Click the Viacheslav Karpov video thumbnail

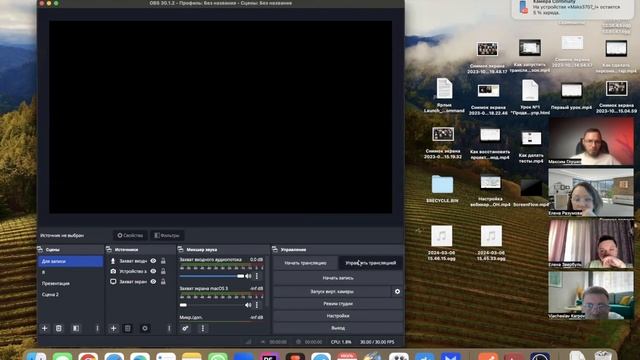[x=591, y=295]
